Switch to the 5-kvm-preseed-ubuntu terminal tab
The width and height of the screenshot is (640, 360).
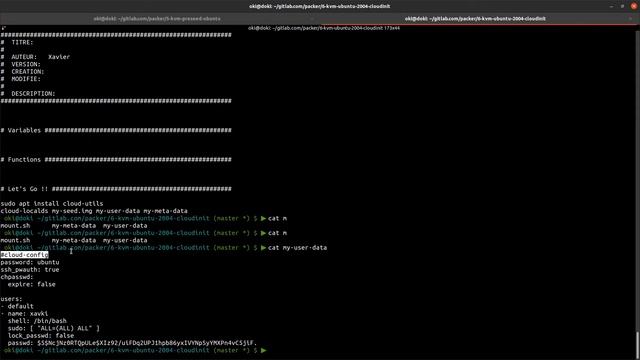(x=157, y=19)
